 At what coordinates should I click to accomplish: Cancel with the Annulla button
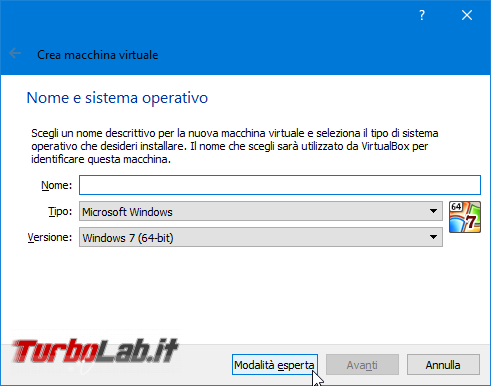tap(443, 365)
